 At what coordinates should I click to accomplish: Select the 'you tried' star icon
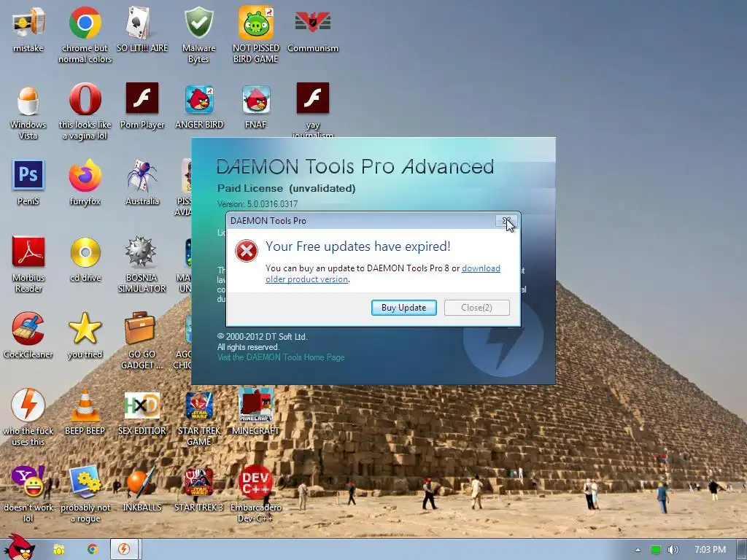click(x=85, y=329)
